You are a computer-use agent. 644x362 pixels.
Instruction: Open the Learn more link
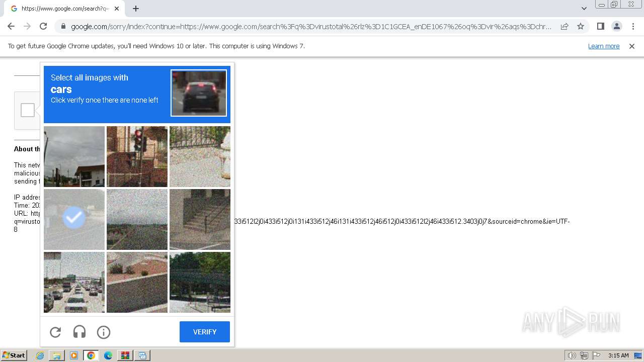click(x=604, y=46)
